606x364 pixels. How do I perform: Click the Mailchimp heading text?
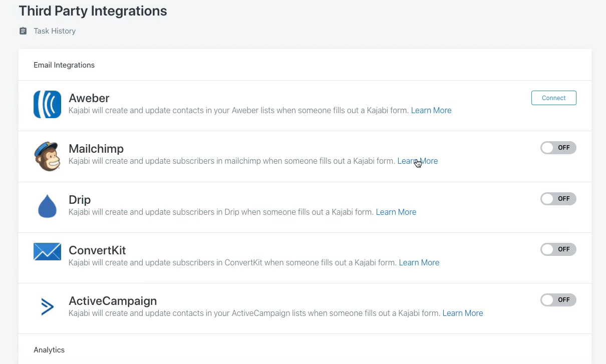(x=96, y=149)
